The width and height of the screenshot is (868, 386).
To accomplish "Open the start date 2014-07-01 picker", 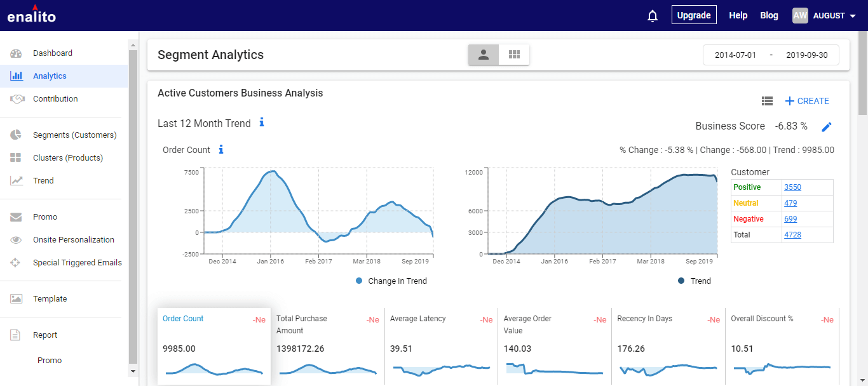I will point(735,55).
